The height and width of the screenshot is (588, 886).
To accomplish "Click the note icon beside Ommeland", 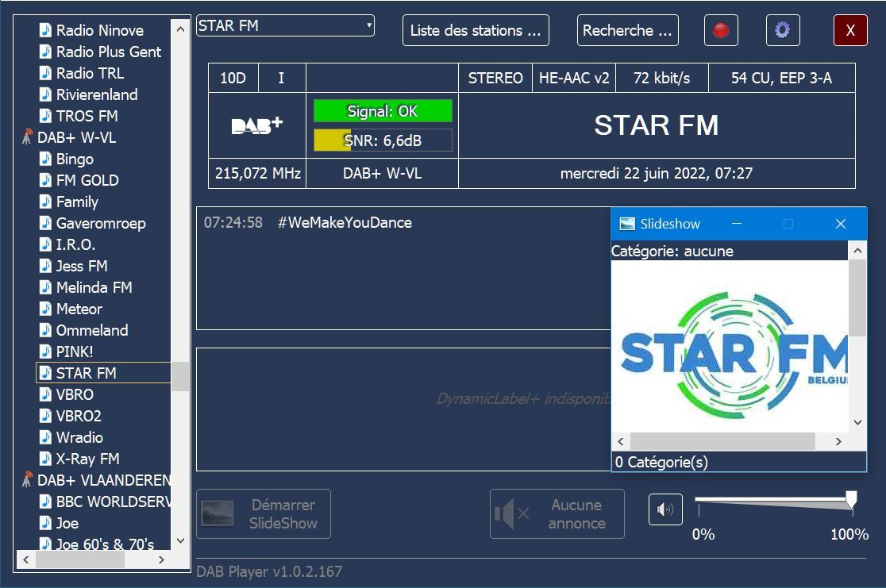I will coord(45,330).
